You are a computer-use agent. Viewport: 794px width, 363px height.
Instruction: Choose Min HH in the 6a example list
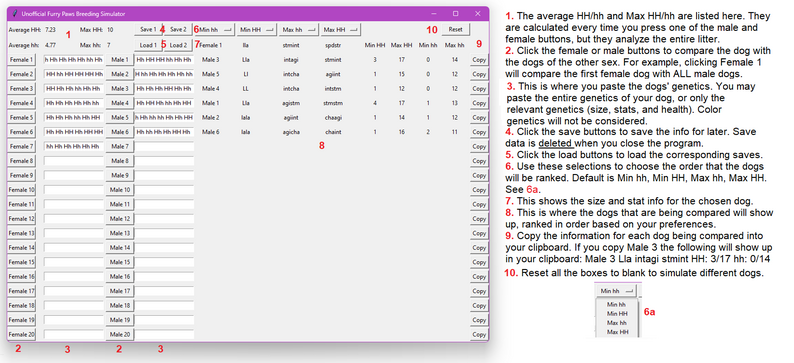tap(617, 314)
